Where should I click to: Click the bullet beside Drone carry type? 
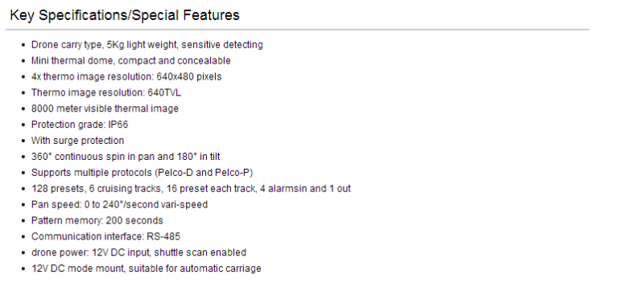pos(23,45)
